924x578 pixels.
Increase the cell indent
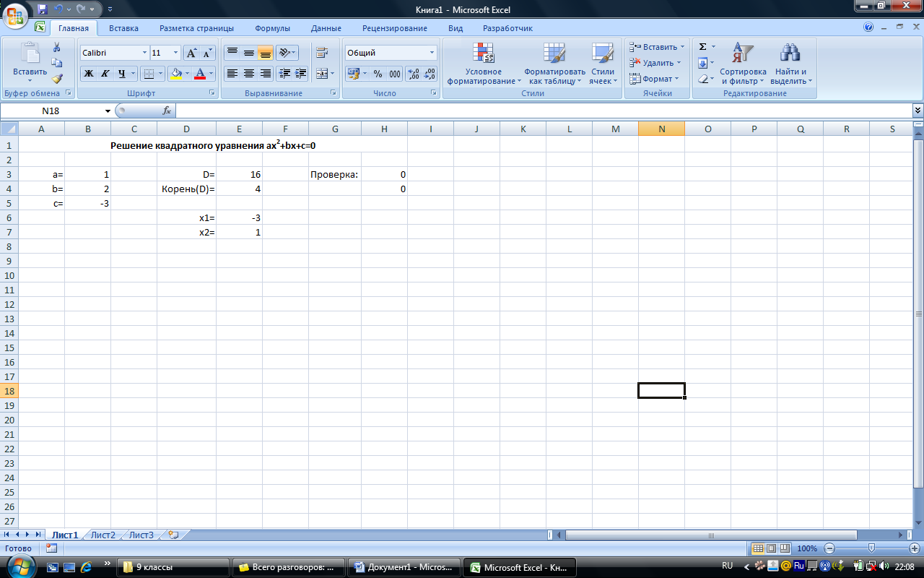click(x=301, y=73)
